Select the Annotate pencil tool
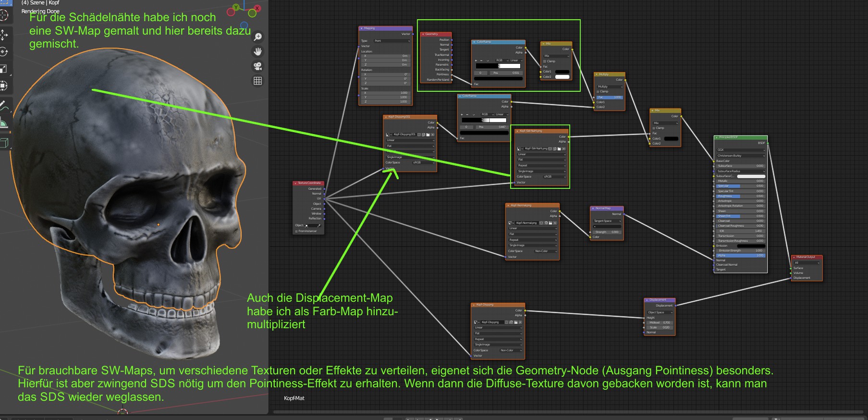The width and height of the screenshot is (868, 420). pos(4,104)
